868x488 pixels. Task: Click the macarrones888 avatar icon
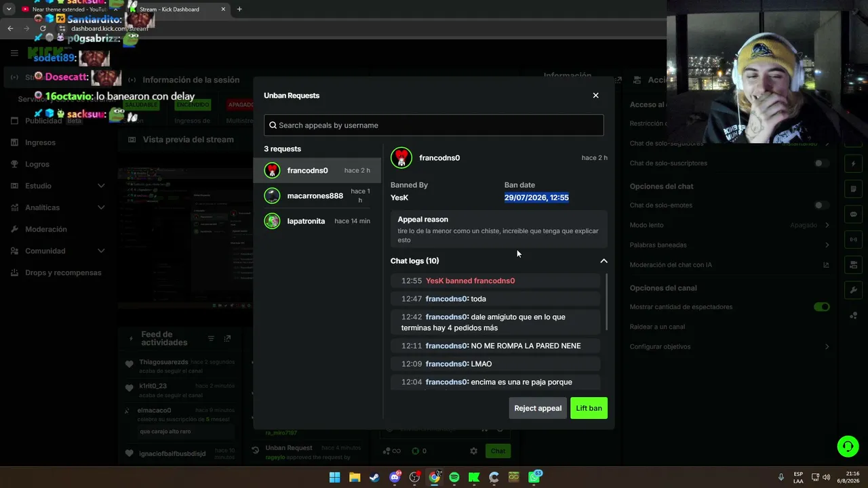(x=272, y=196)
